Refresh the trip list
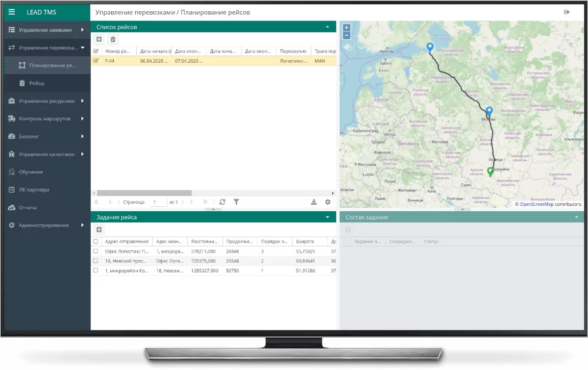 [x=222, y=202]
